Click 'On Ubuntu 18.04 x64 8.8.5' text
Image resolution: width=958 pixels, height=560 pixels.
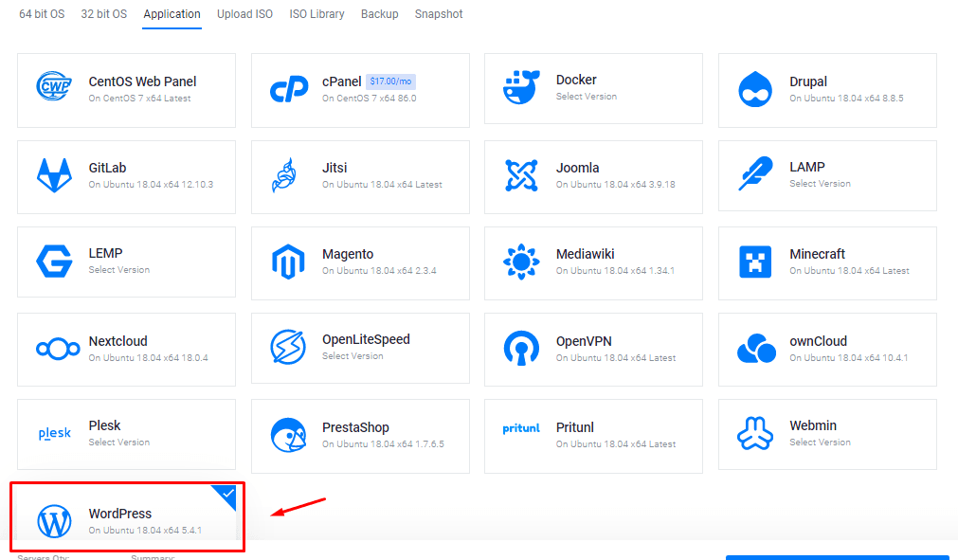pyautogui.click(x=846, y=99)
